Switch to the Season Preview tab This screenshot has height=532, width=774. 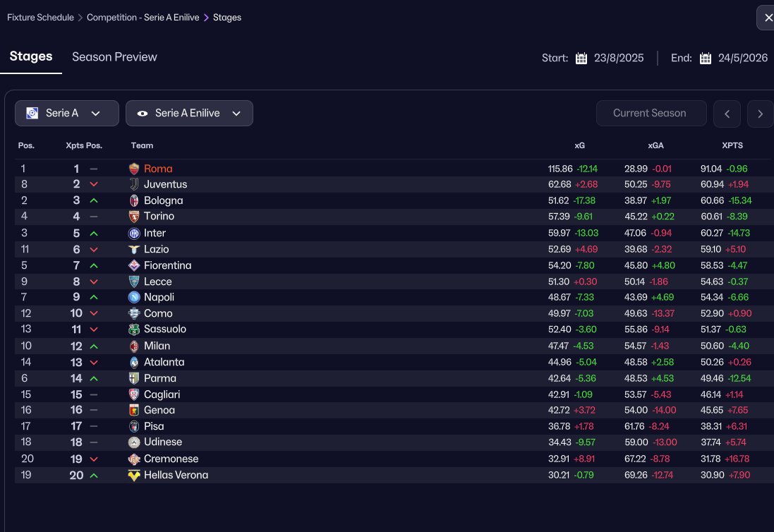pyautogui.click(x=114, y=57)
